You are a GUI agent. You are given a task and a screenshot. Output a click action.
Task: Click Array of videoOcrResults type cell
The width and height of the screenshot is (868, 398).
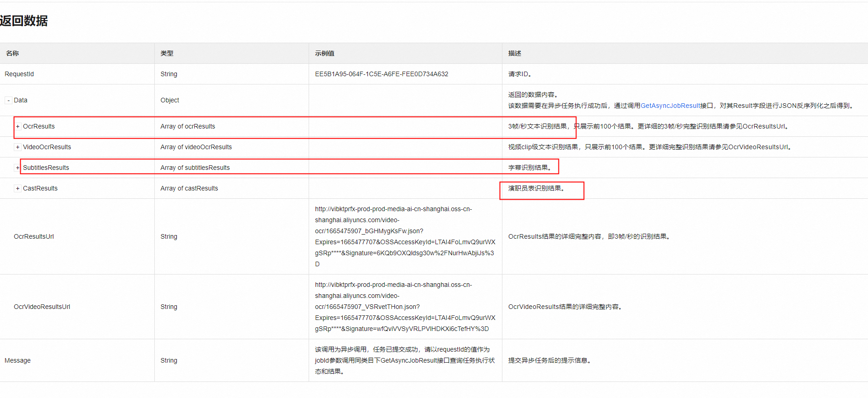tap(196, 147)
